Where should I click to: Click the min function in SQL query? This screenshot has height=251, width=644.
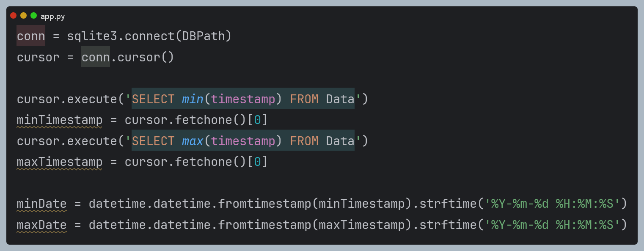click(193, 99)
